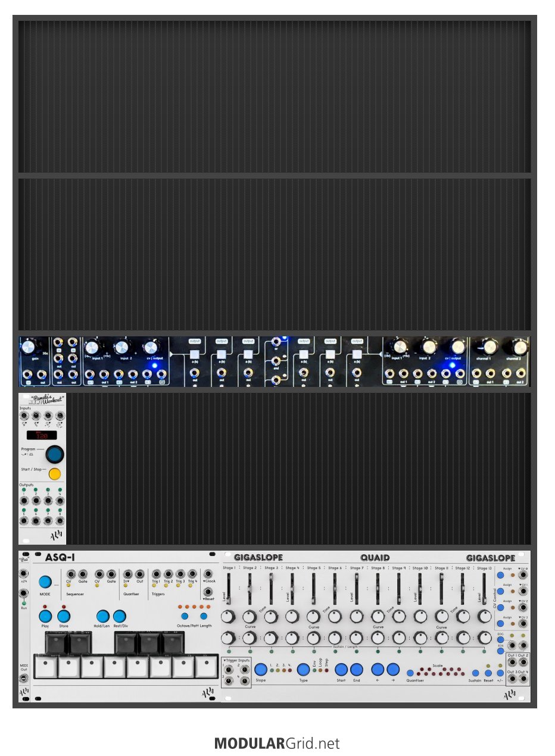Click the first Pamela's Workout input jack
Screen dimensions: 555x756
(x=24, y=417)
